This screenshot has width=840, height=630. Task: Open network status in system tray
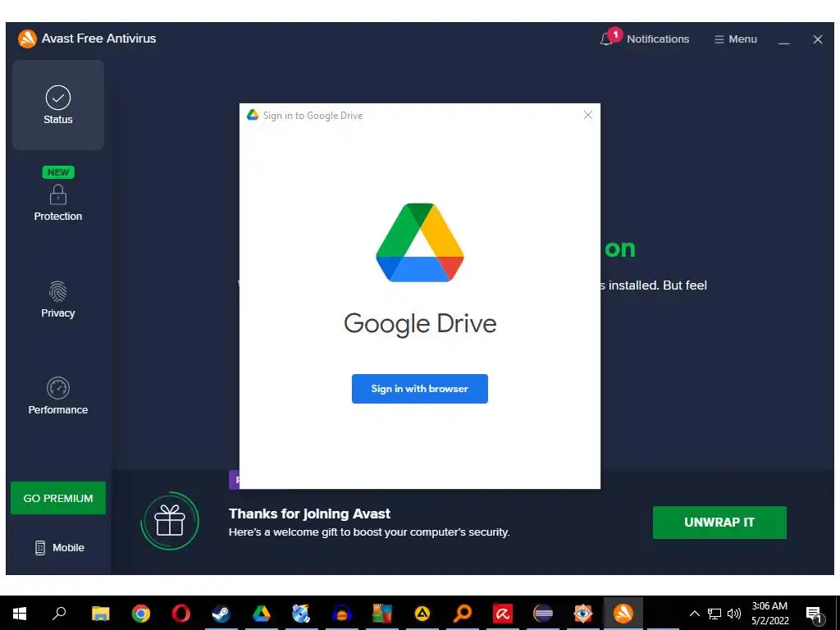pyautogui.click(x=714, y=614)
